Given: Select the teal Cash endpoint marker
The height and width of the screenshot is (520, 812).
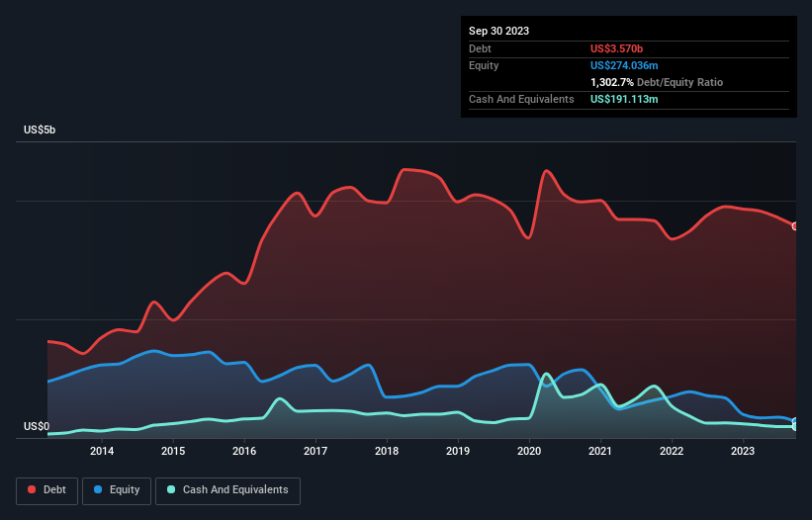Looking at the screenshot, I should 795,427.
